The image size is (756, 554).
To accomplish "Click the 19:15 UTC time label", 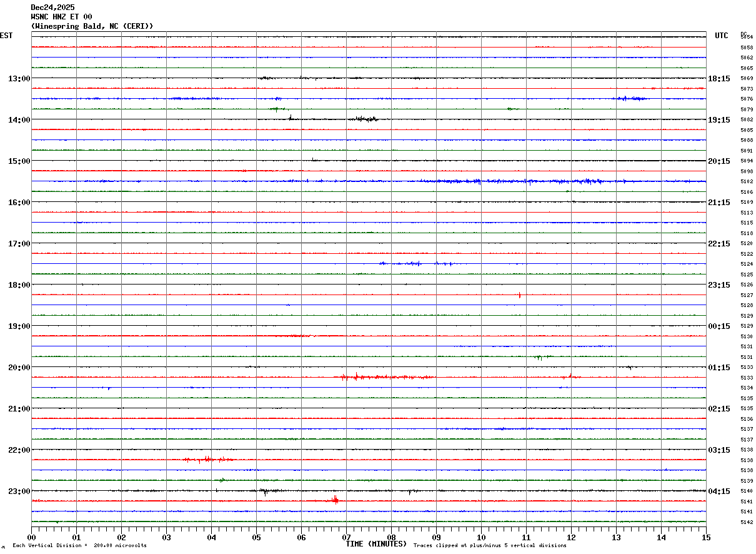I will tap(719, 120).
